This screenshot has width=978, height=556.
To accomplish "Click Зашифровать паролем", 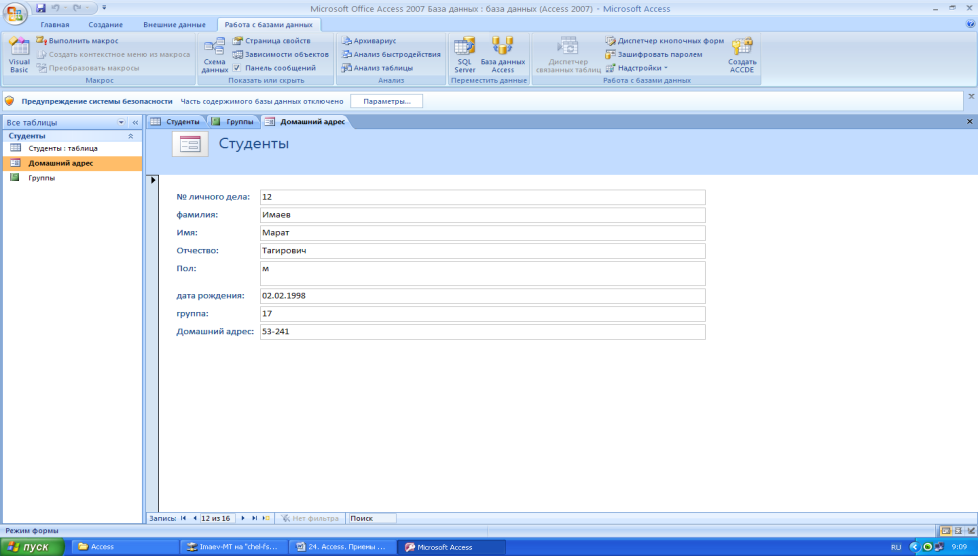I will 654,54.
